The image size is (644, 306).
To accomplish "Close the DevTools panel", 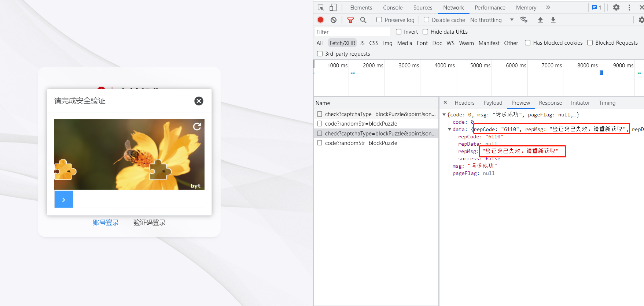I will click(x=641, y=7).
